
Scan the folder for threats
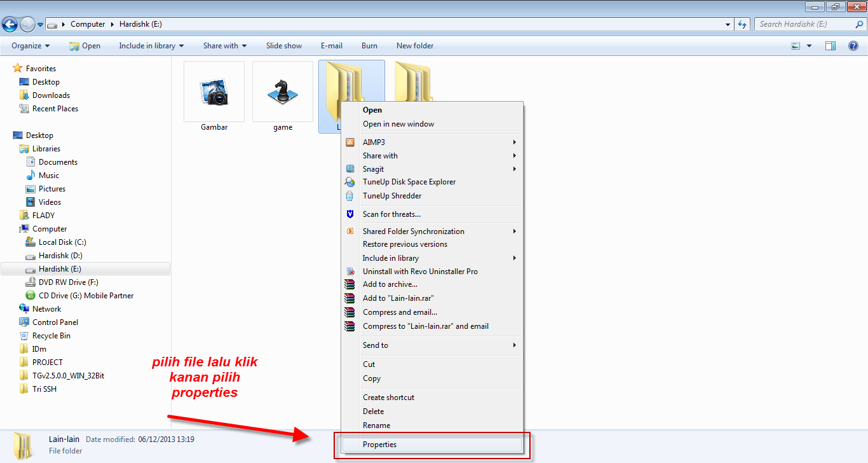391,214
